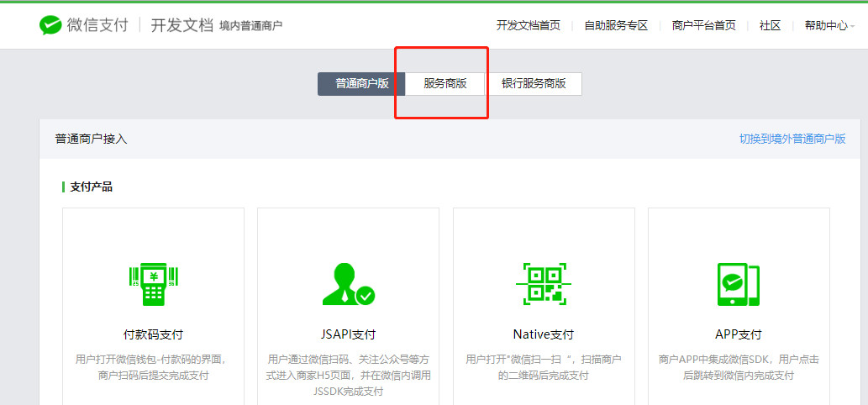Click 切换到境外普通商户版 link
868x405 pixels.
(x=792, y=139)
